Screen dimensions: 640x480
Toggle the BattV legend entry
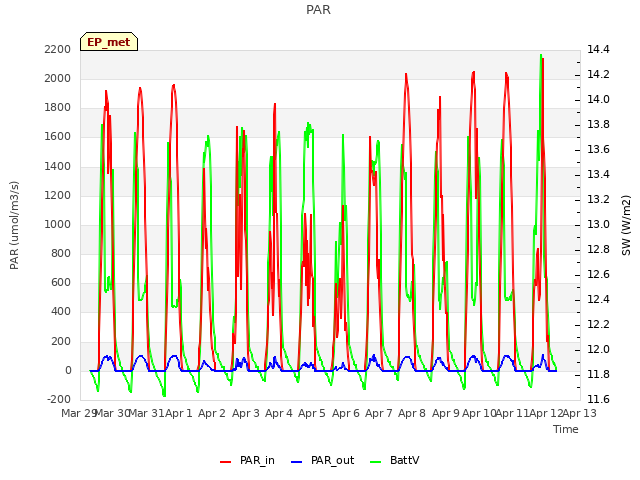click(x=394, y=460)
